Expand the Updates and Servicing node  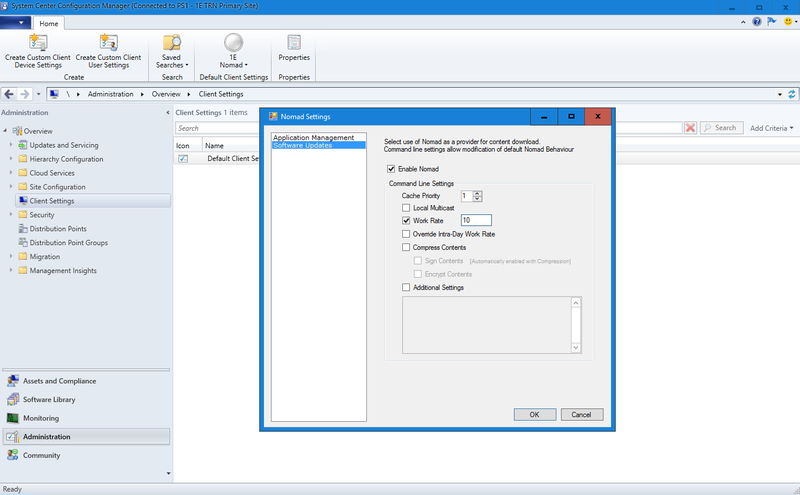tap(11, 145)
